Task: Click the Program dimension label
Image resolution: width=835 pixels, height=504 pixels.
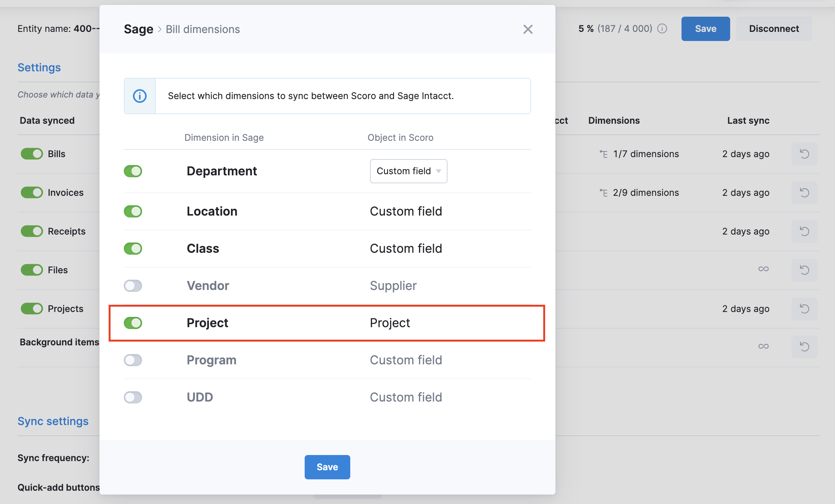Action: [x=212, y=360]
